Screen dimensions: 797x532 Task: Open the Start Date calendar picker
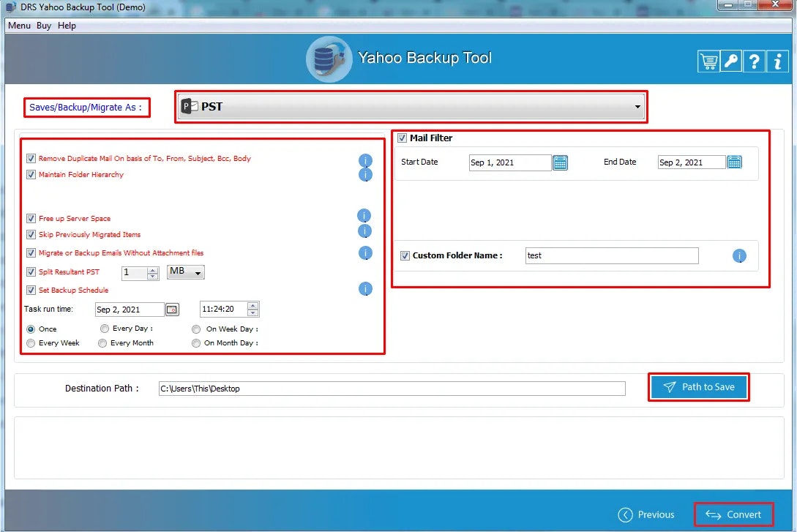coord(560,162)
